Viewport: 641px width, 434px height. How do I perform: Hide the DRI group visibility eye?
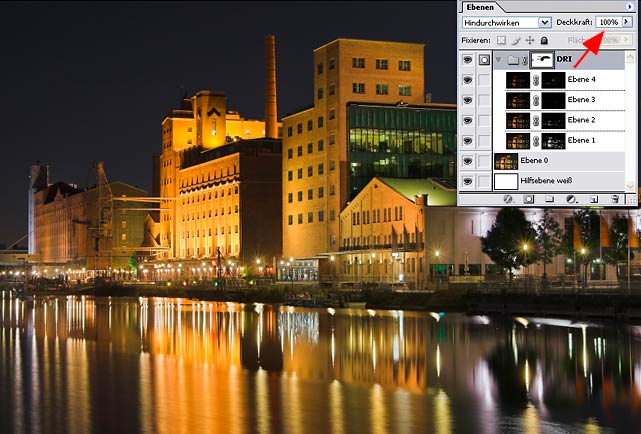468,60
